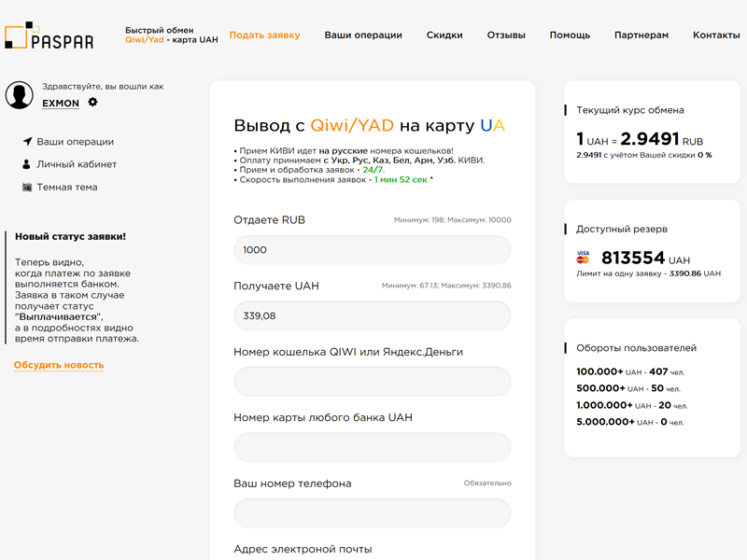
Task: Open Личный кабинет in the sidebar
Action: [77, 164]
